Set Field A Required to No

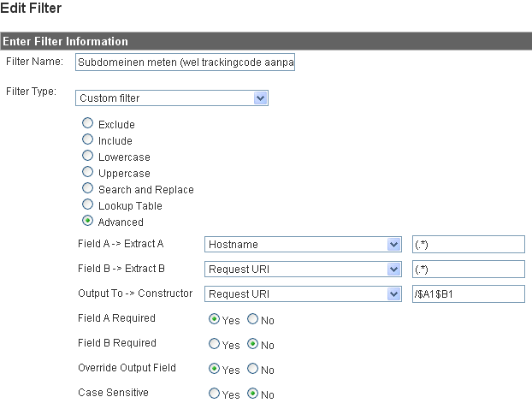point(253,319)
